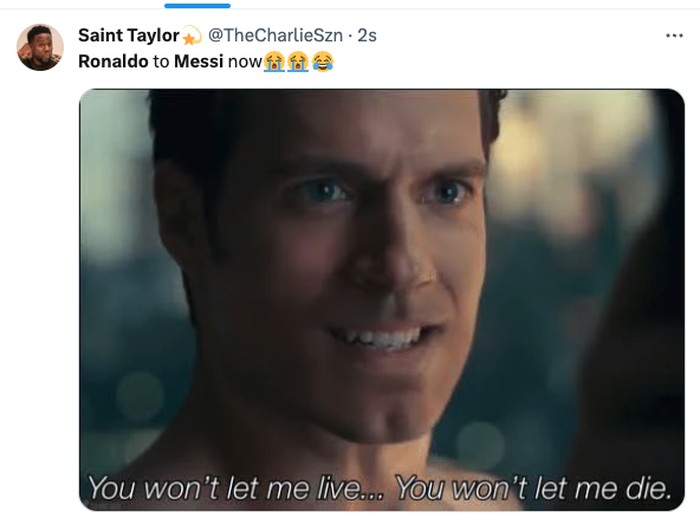Viewport: 700px width, 524px height.
Task: Click the subtitle You won't let me live
Action: (235, 488)
